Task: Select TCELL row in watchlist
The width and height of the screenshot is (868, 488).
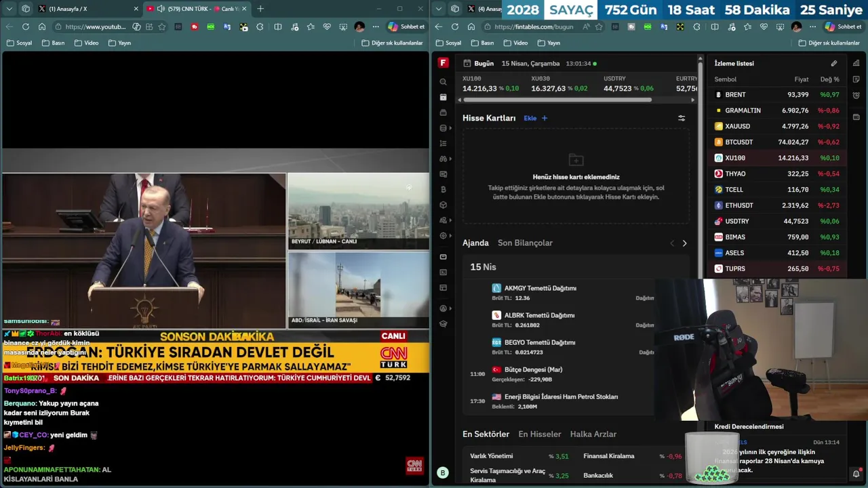Action: pyautogui.click(x=777, y=190)
